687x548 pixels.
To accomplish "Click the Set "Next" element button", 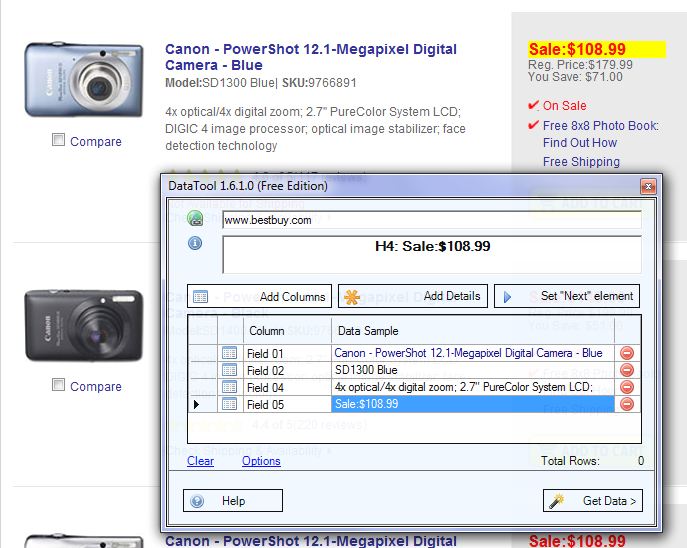I will pyautogui.click(x=566, y=296).
